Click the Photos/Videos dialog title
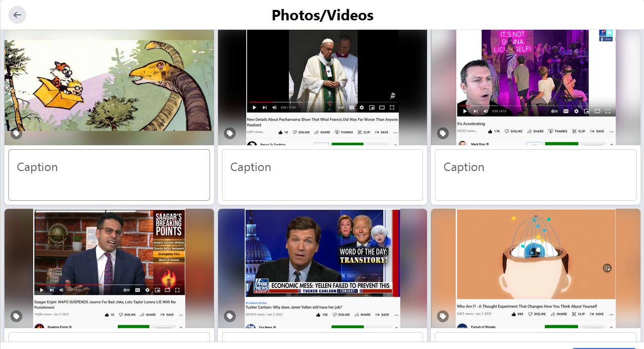 322,15
